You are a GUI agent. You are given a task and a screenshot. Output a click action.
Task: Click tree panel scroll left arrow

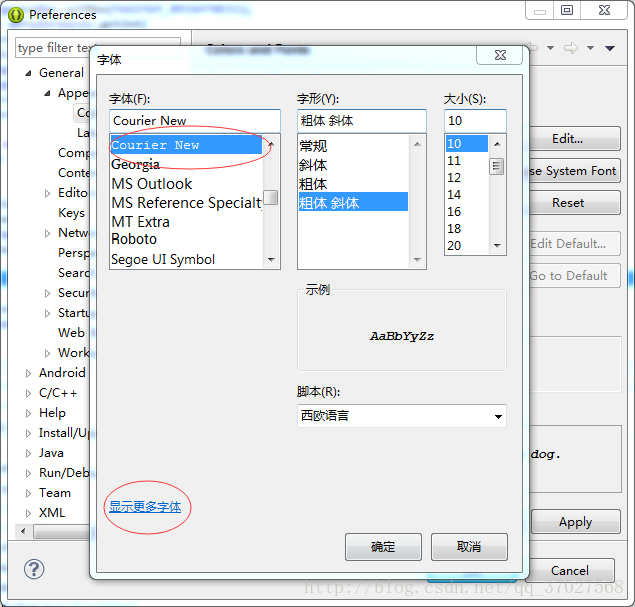click(x=23, y=531)
